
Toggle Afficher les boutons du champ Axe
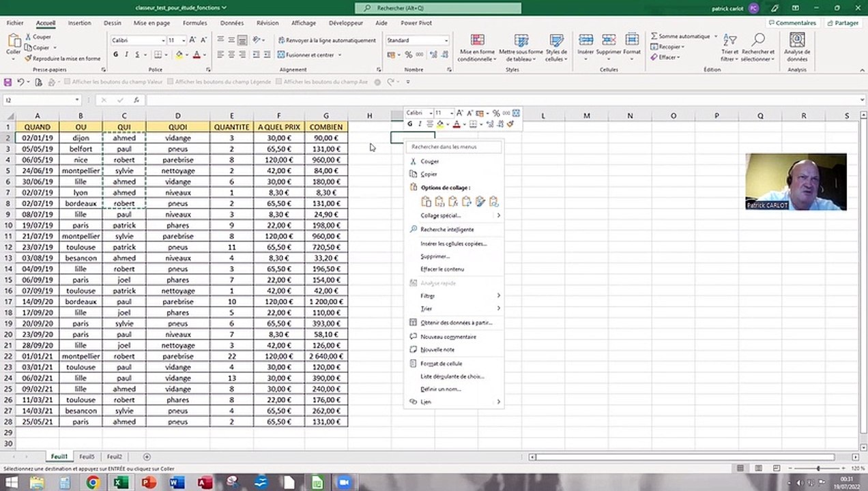pos(279,82)
